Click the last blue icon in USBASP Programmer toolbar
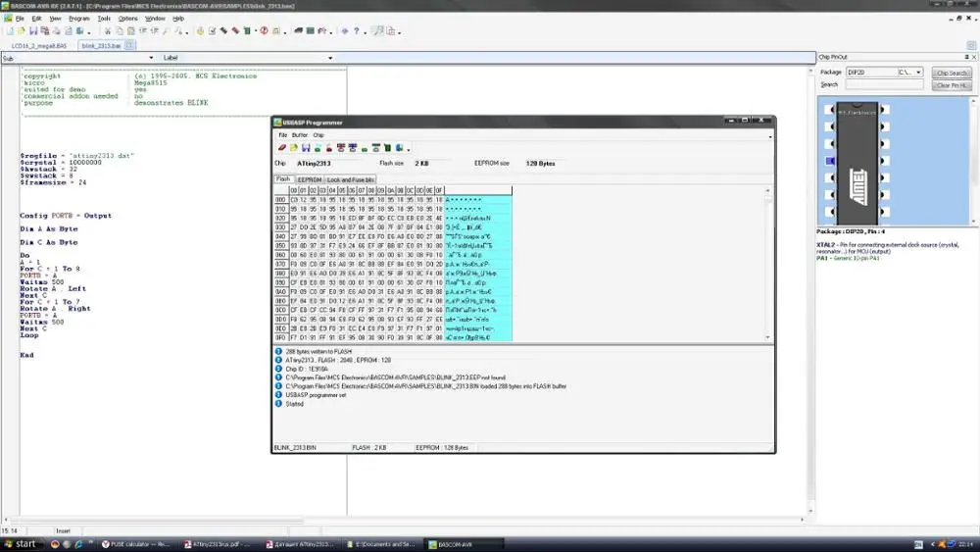The width and height of the screenshot is (980, 552). pyautogui.click(x=400, y=148)
